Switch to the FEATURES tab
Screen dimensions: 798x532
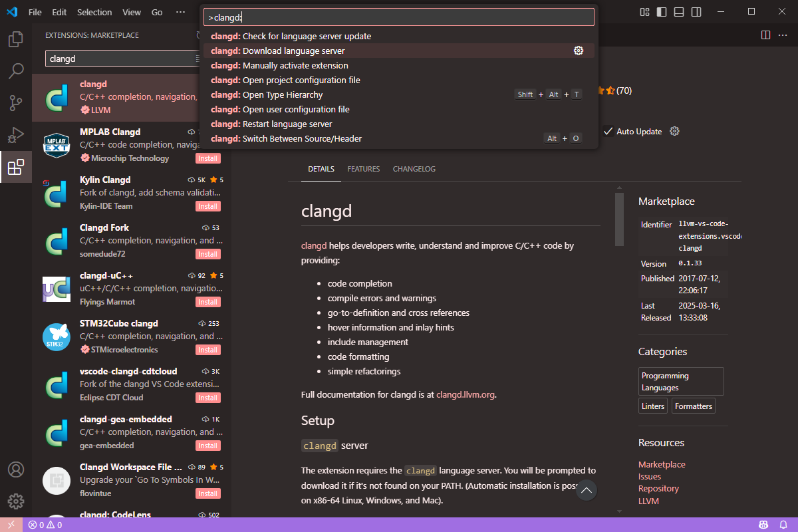coord(364,169)
